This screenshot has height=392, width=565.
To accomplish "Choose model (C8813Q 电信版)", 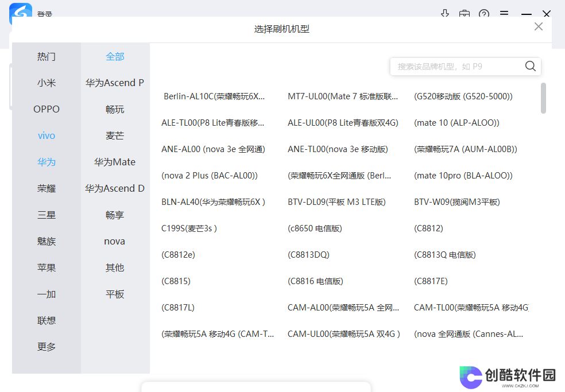I will click(x=445, y=255).
